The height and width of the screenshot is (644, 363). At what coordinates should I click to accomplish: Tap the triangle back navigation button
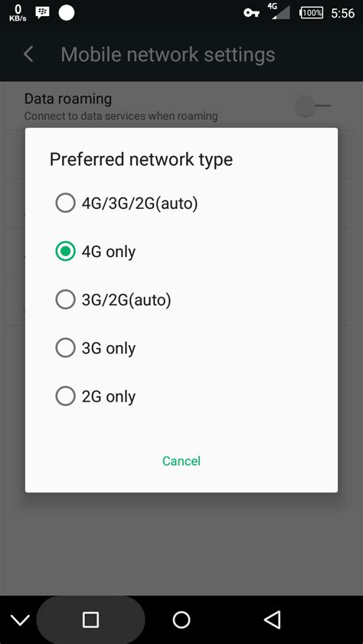[x=272, y=620]
